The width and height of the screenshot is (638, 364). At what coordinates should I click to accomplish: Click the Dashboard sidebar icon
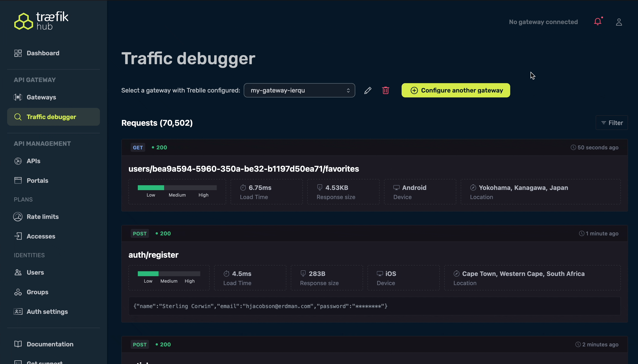(x=17, y=53)
